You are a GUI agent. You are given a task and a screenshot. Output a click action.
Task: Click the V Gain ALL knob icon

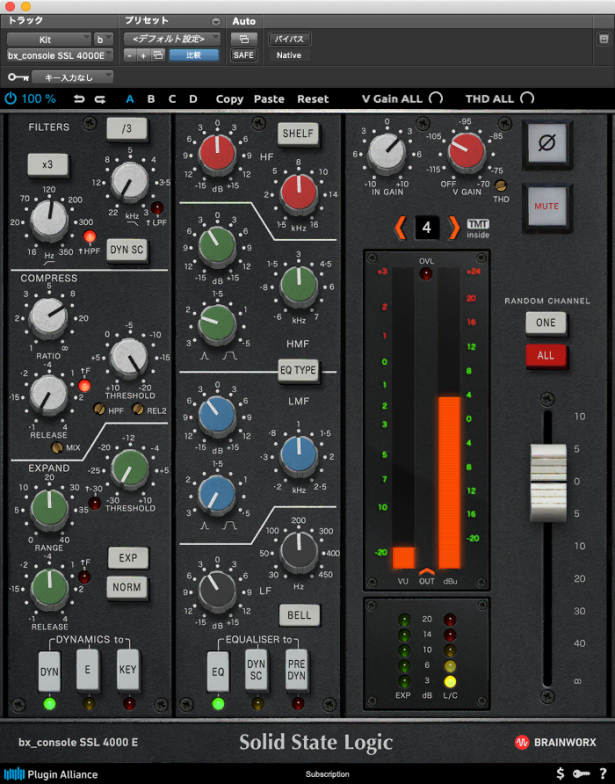(x=436, y=98)
